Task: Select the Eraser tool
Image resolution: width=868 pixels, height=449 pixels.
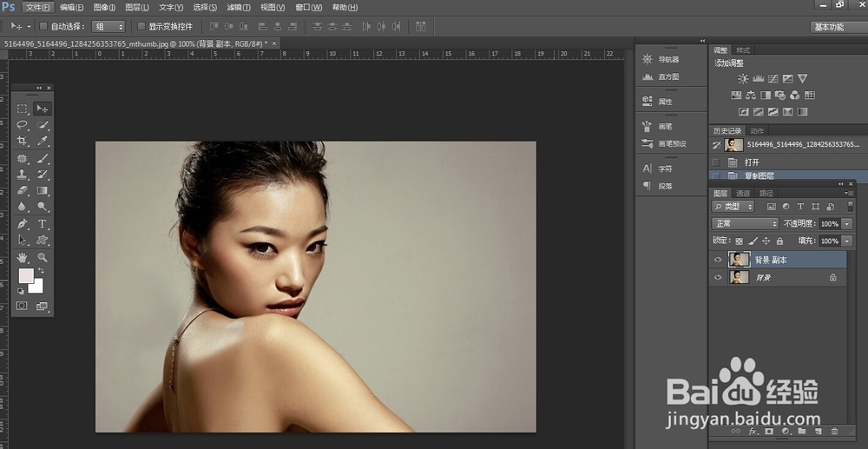Action: tap(23, 190)
